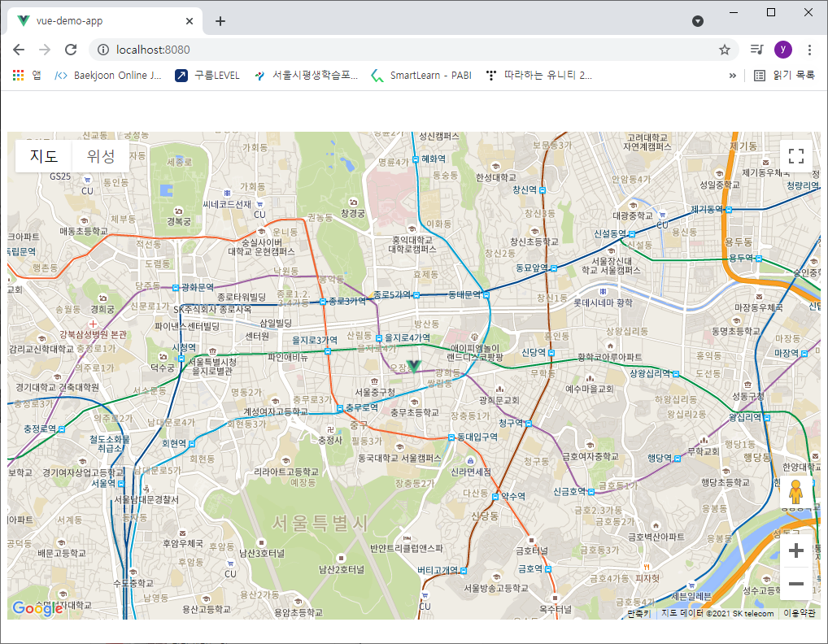Open the 단축키 keyboard shortcuts button
The height and width of the screenshot is (644, 828).
click(x=639, y=613)
